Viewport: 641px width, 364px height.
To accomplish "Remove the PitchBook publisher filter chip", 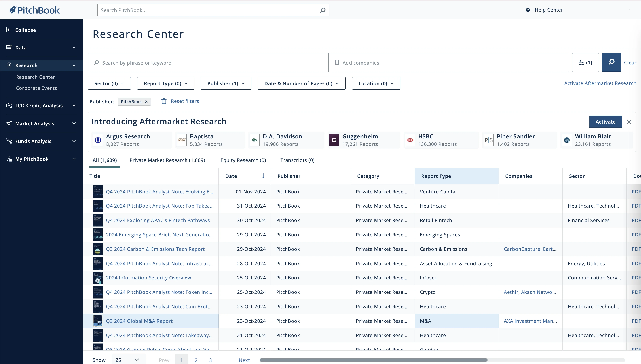I will point(146,102).
